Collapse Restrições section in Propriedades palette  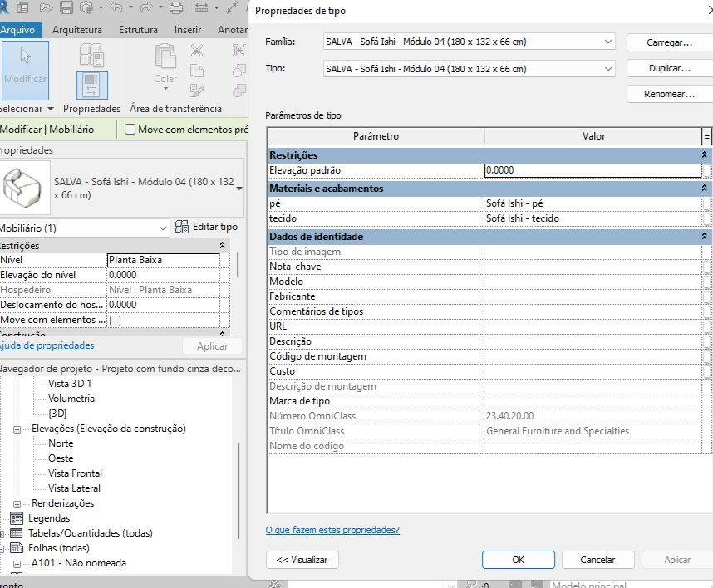[222, 245]
